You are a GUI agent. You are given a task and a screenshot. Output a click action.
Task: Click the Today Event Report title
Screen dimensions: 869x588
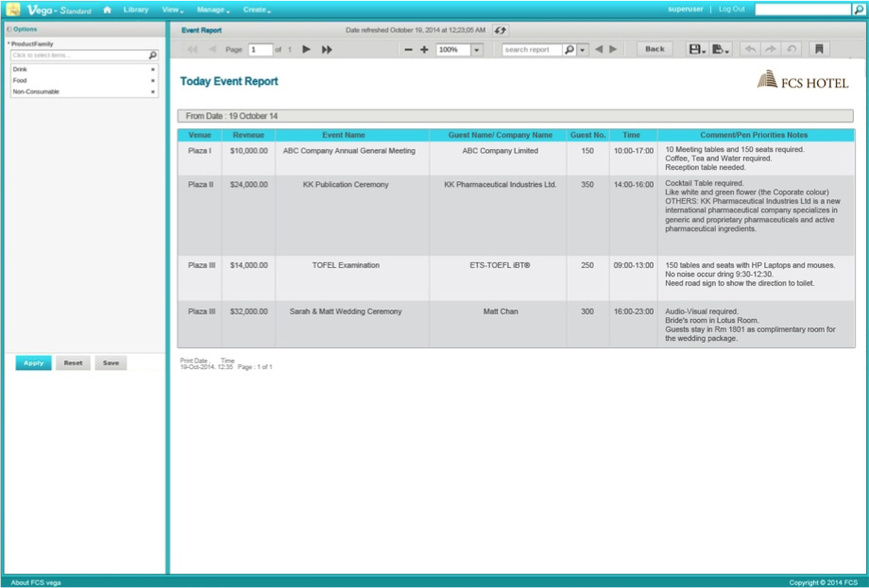[x=229, y=81]
